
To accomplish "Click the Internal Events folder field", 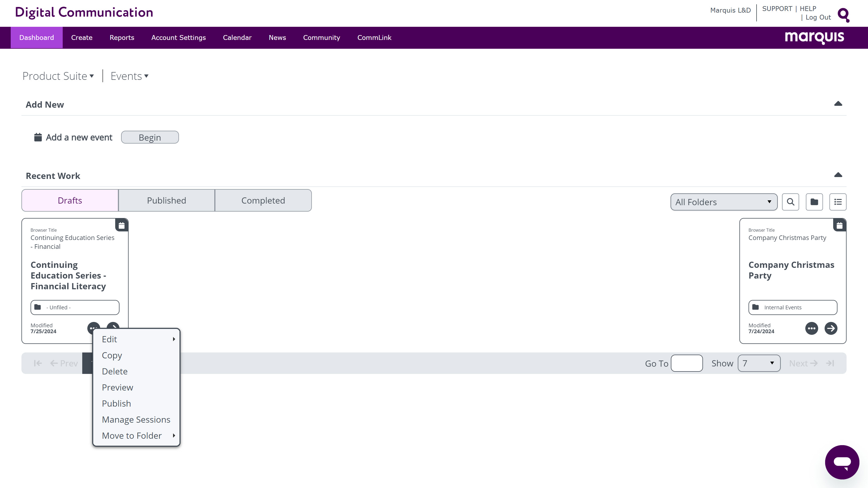I will 792,307.
